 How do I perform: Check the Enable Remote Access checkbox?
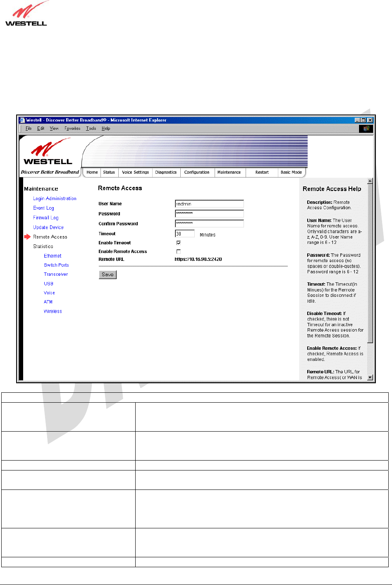tap(179, 251)
